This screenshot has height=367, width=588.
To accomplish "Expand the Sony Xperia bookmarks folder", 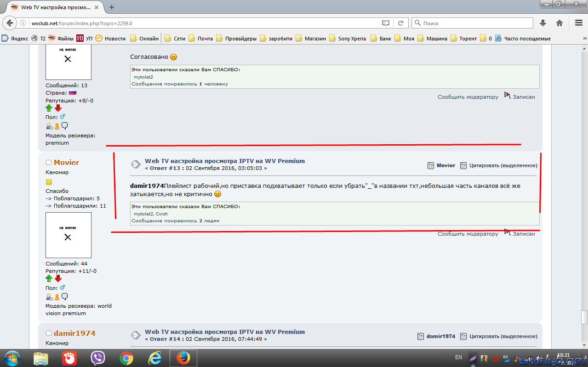I will pos(347,39).
